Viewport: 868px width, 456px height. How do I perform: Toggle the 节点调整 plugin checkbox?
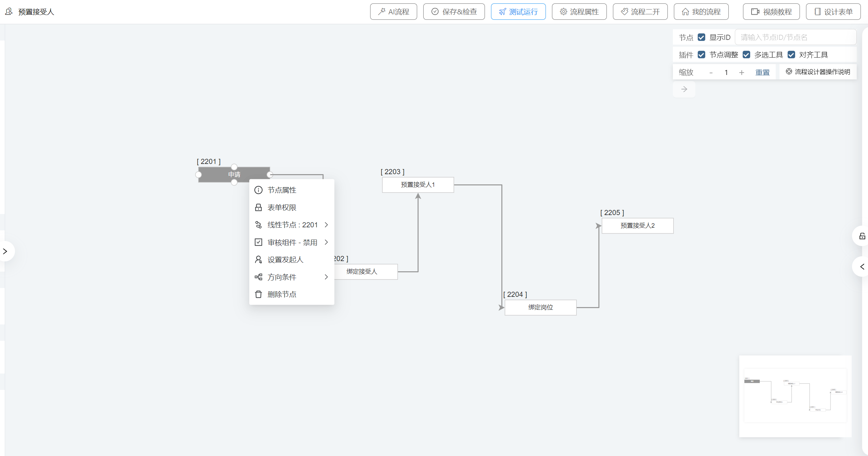701,55
